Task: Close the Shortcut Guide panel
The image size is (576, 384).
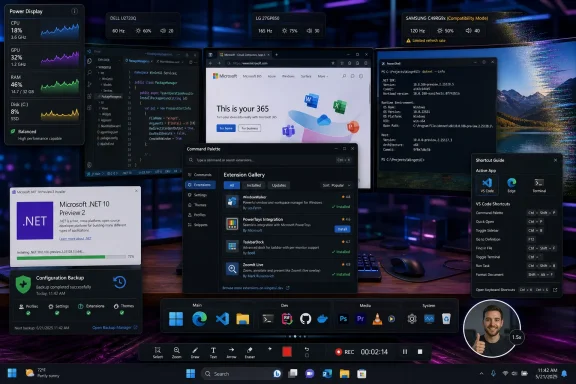Action: (555, 160)
